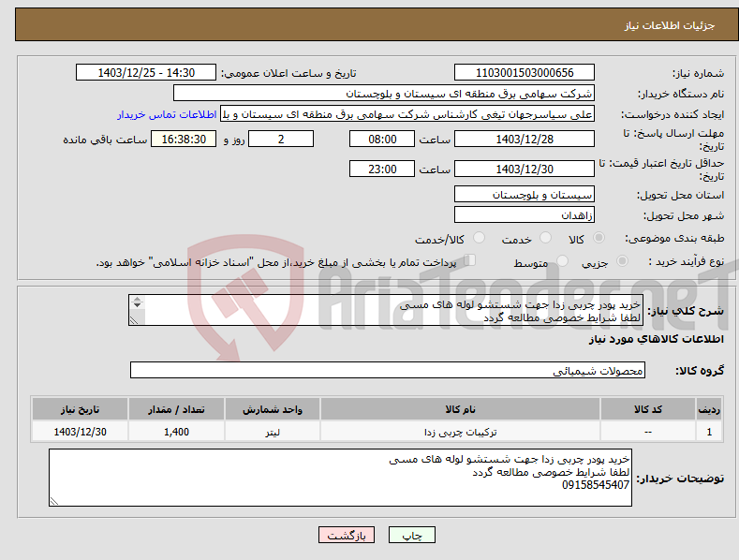The width and height of the screenshot is (739, 560).
Task: Click the reply deadline date 1403/12/28
Action: (x=525, y=139)
